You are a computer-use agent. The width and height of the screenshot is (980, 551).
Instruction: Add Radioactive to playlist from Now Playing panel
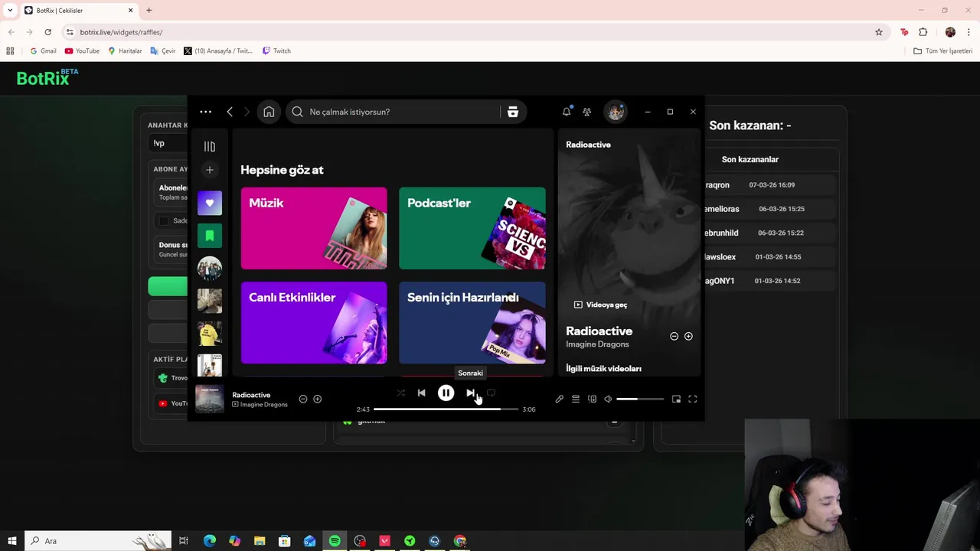click(x=688, y=336)
